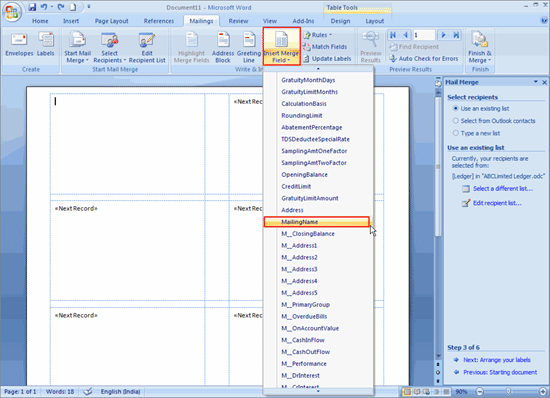Click the Redo icon in Quick Access toolbar
This screenshot has width=550, height=398.
[x=61, y=7]
